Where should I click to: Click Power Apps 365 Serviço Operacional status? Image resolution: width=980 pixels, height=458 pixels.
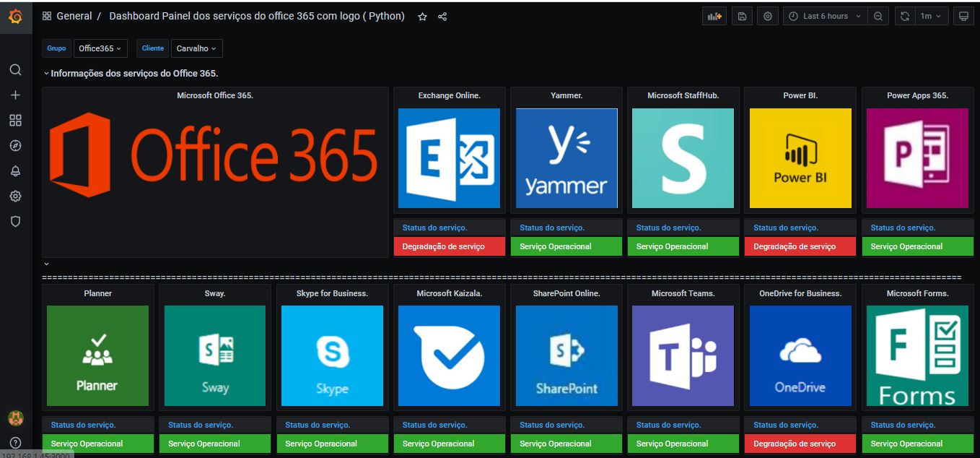917,246
